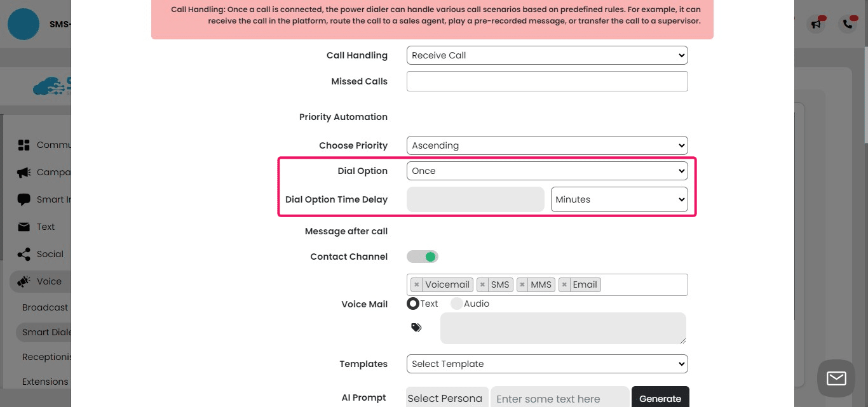Image resolution: width=868 pixels, height=407 pixels.
Task: Open the Minutes time unit dropdown
Action: (x=618, y=199)
